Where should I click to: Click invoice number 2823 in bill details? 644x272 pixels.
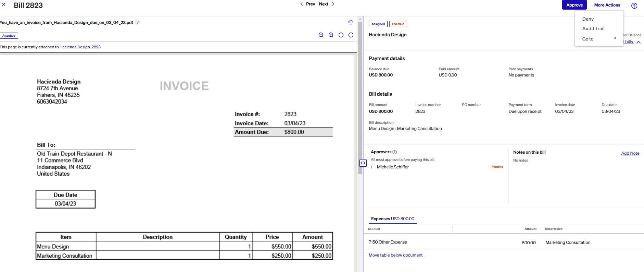(x=420, y=111)
